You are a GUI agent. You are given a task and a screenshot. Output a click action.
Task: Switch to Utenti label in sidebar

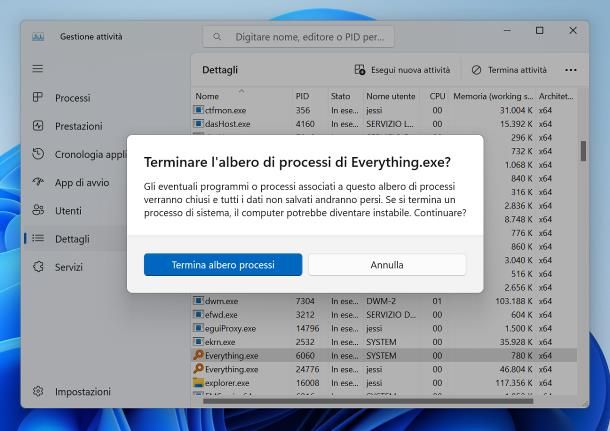tap(68, 210)
